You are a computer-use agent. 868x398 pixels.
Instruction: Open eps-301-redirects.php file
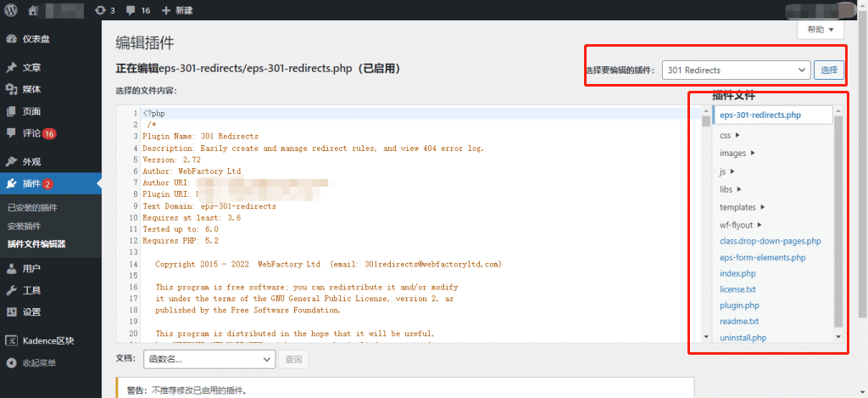click(760, 115)
